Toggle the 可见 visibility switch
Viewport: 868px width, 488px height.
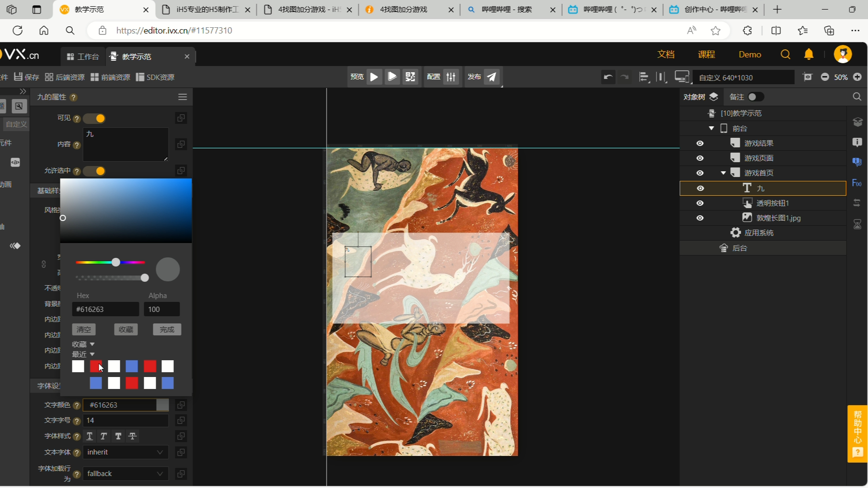pyautogui.click(x=94, y=118)
